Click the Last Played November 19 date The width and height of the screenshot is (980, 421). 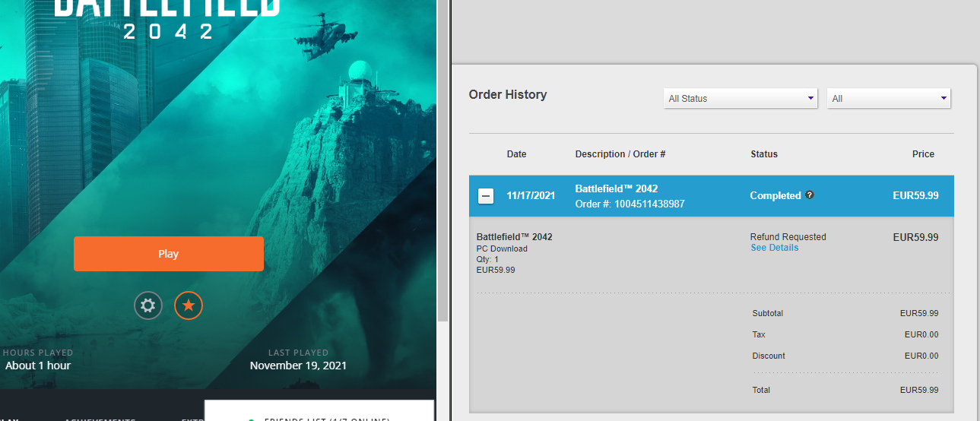(298, 366)
